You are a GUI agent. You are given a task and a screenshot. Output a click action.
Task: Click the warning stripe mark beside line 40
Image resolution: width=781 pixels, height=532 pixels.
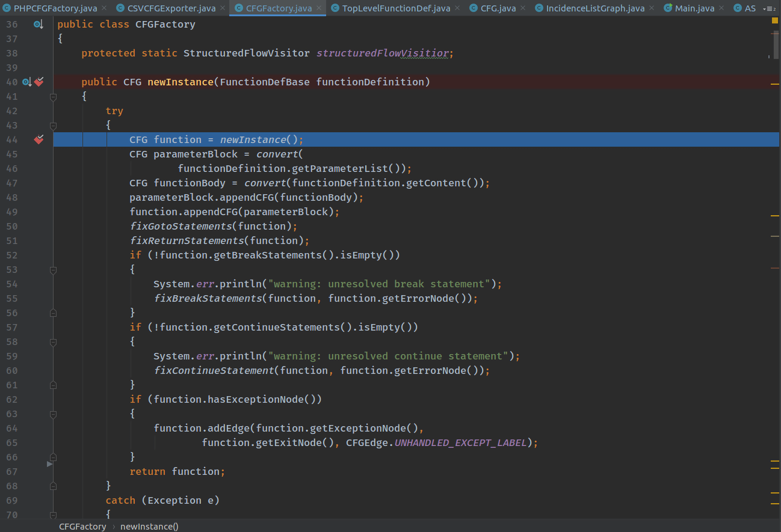tap(775, 84)
